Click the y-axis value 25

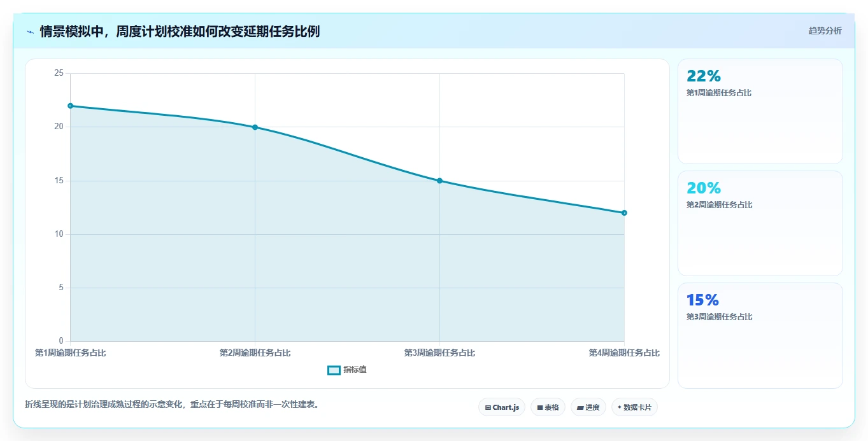tap(59, 73)
